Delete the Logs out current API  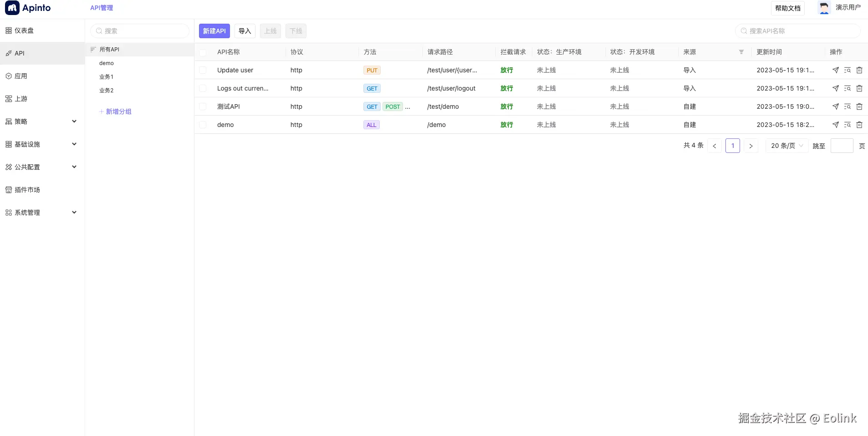pyautogui.click(x=859, y=88)
